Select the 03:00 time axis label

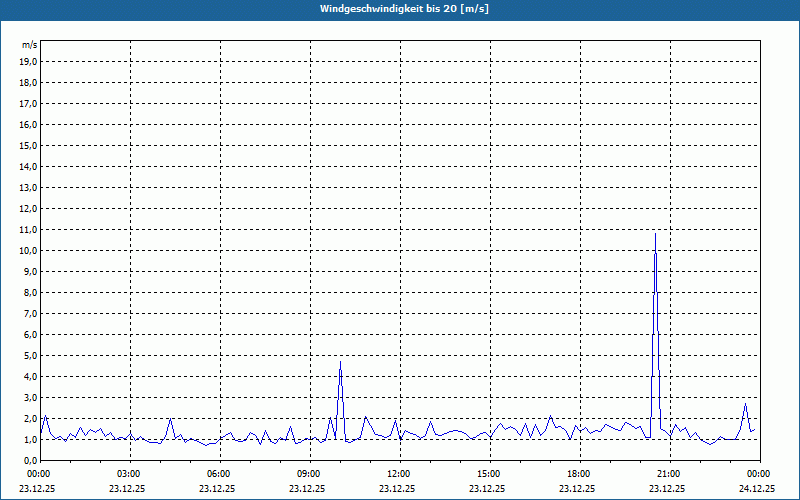tap(128, 474)
